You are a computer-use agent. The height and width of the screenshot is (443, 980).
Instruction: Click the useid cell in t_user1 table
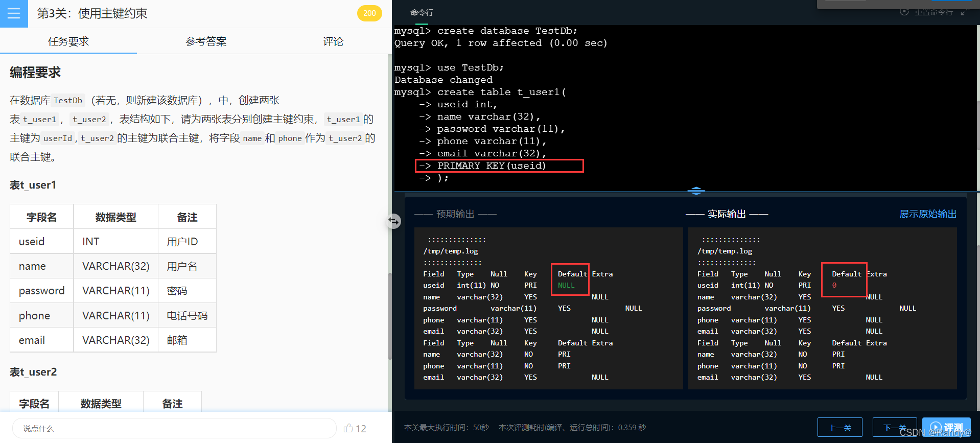click(42, 241)
